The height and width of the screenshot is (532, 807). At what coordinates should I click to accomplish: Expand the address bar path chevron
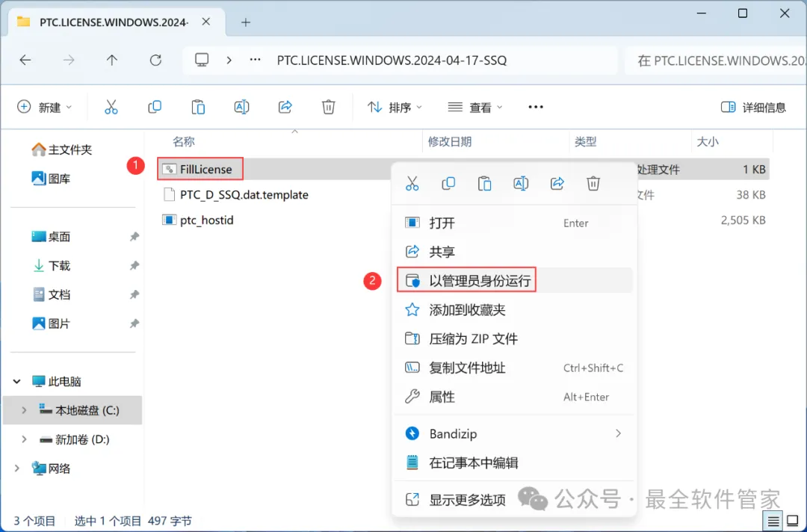(229, 61)
